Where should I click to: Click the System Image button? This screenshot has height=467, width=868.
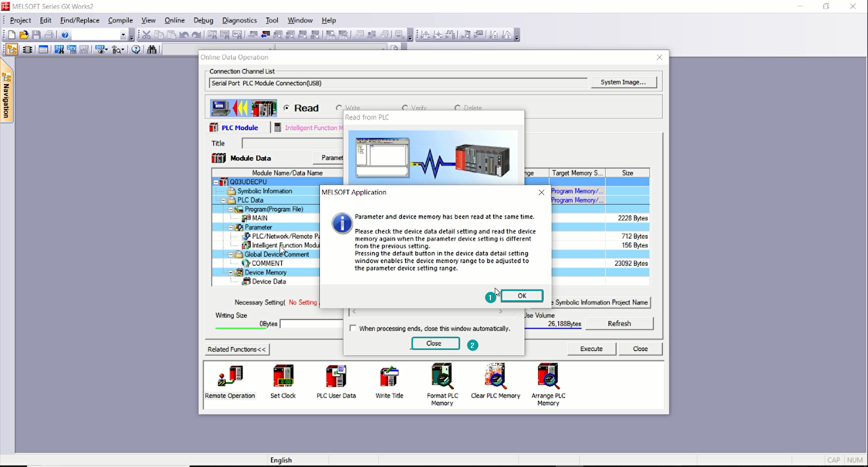[x=623, y=82]
